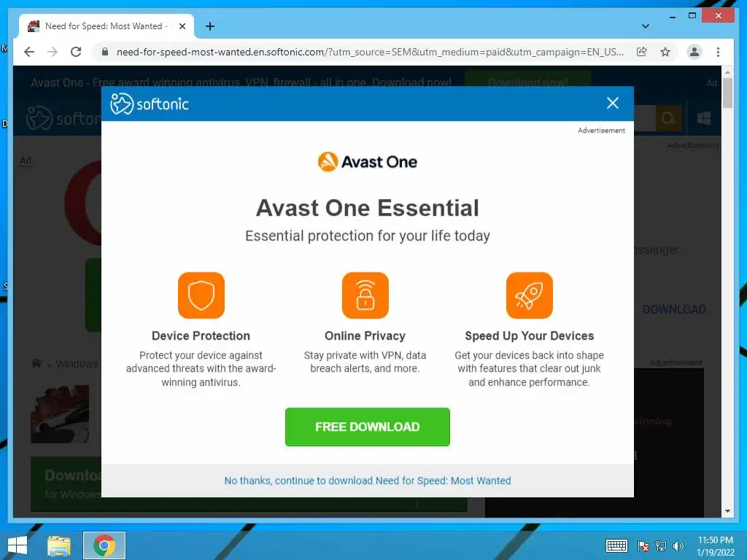This screenshot has height=560, width=747.
Task: Continue to download Need for Speed link
Action: [368, 481]
